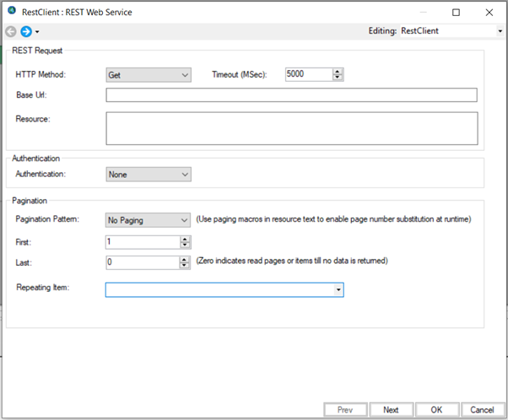Image resolution: width=508 pixels, height=420 pixels.
Task: Click the Next button
Action: click(x=391, y=410)
